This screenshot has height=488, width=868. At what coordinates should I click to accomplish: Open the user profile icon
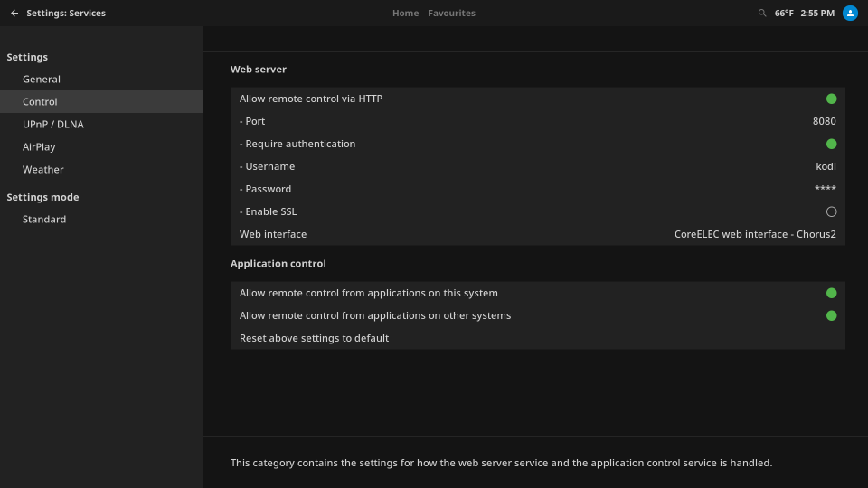pos(850,14)
